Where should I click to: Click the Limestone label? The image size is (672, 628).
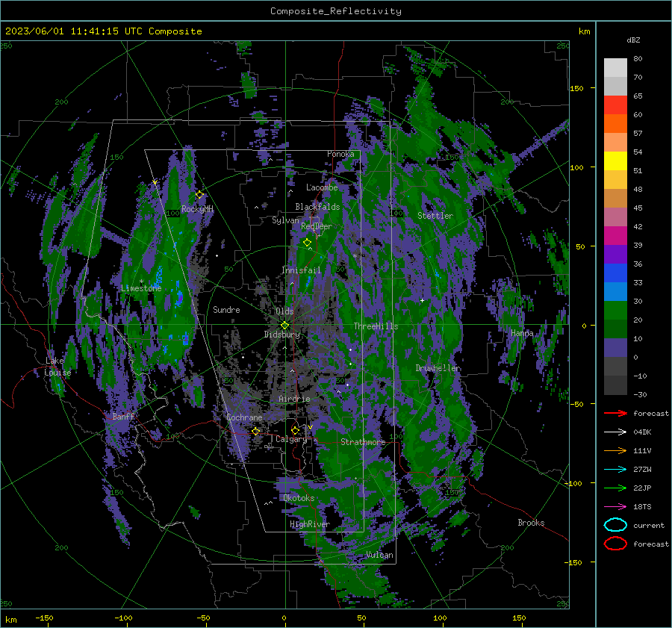141,288
